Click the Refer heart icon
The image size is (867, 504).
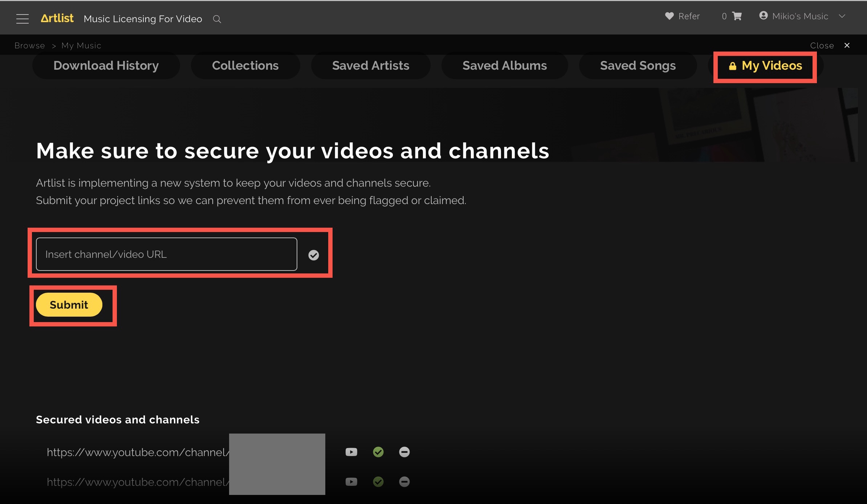[x=669, y=16]
